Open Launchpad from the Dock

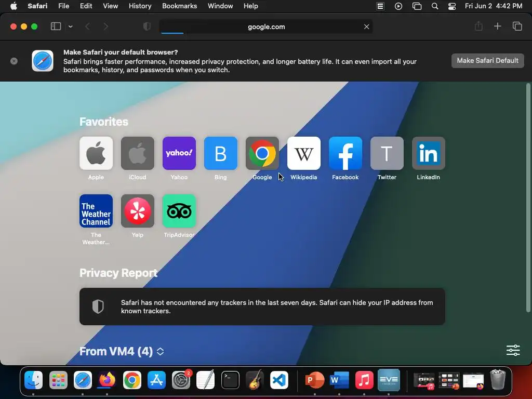point(58,380)
